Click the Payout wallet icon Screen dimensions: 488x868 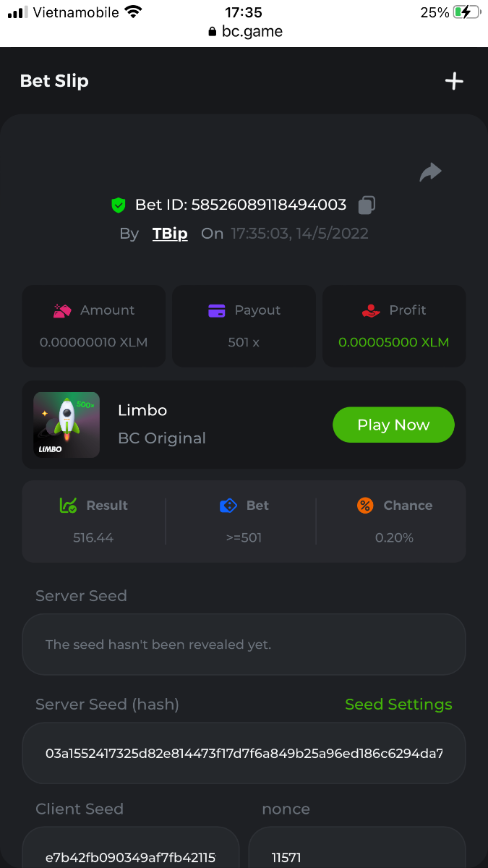(x=217, y=310)
